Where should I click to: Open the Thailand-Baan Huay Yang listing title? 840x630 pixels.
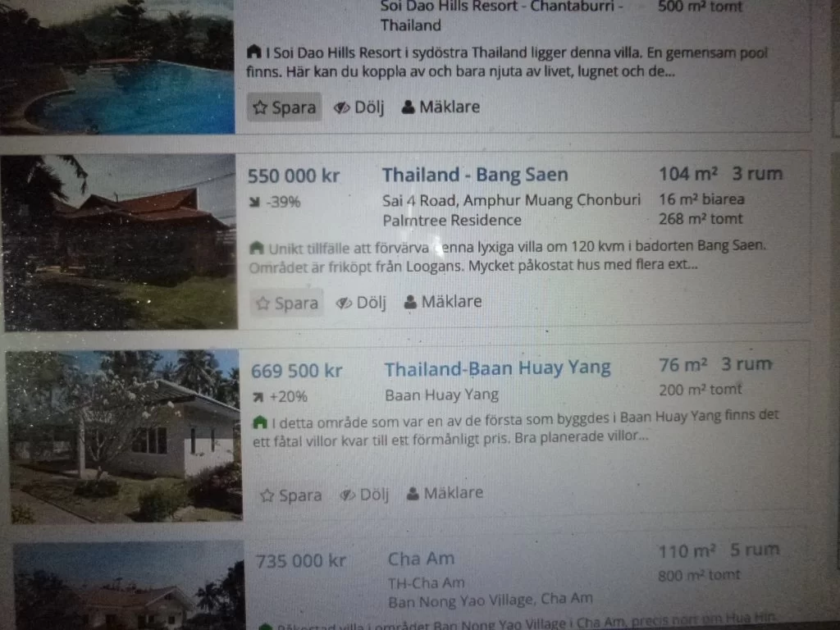(497, 368)
